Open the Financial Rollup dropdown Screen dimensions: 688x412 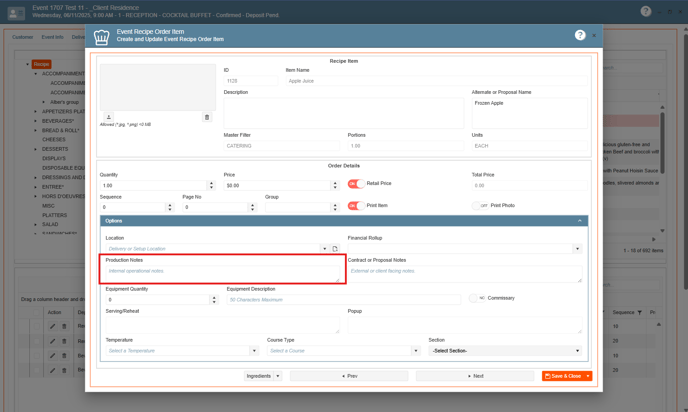[577, 249]
